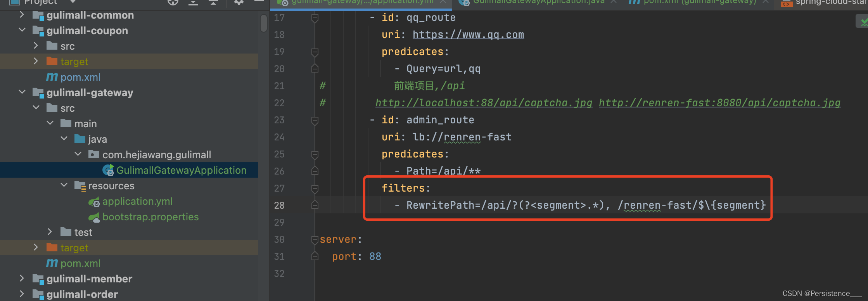Screen dimensions: 868x301
Task: Click the Spring leaf icon of bootstrap.properties
Action: pyautogui.click(x=94, y=217)
